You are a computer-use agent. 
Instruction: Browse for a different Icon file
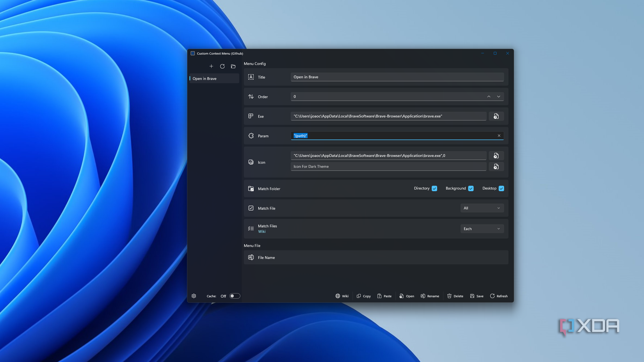496,155
